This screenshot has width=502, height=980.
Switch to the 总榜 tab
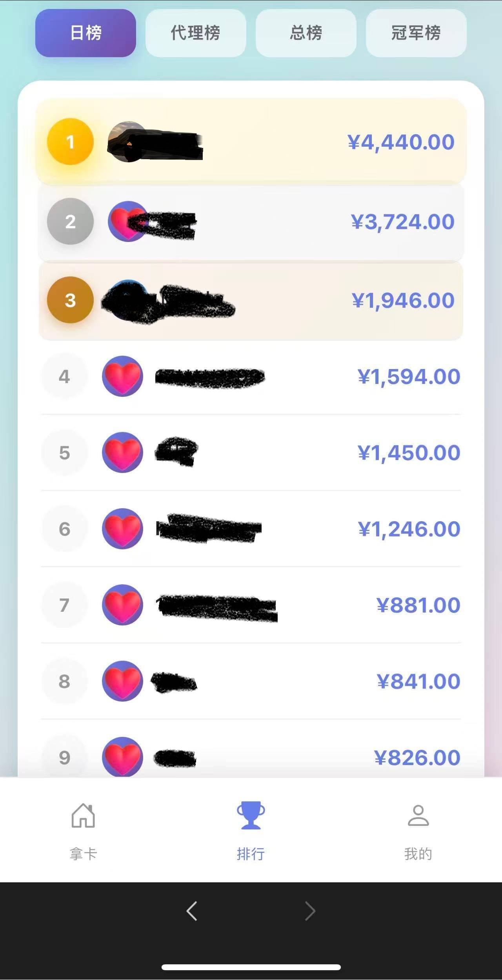point(306,33)
